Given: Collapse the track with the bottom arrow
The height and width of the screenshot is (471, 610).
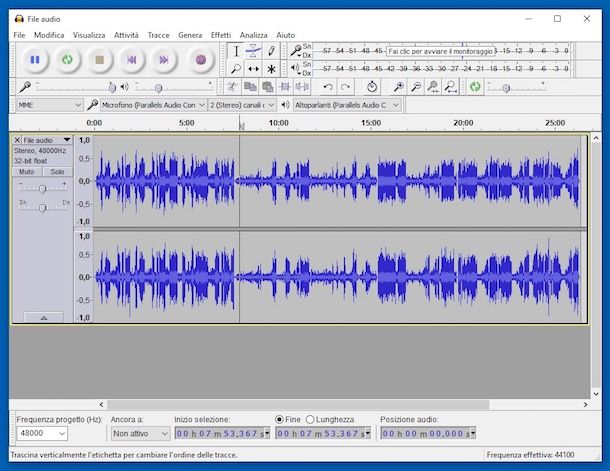Looking at the screenshot, I should point(44,318).
